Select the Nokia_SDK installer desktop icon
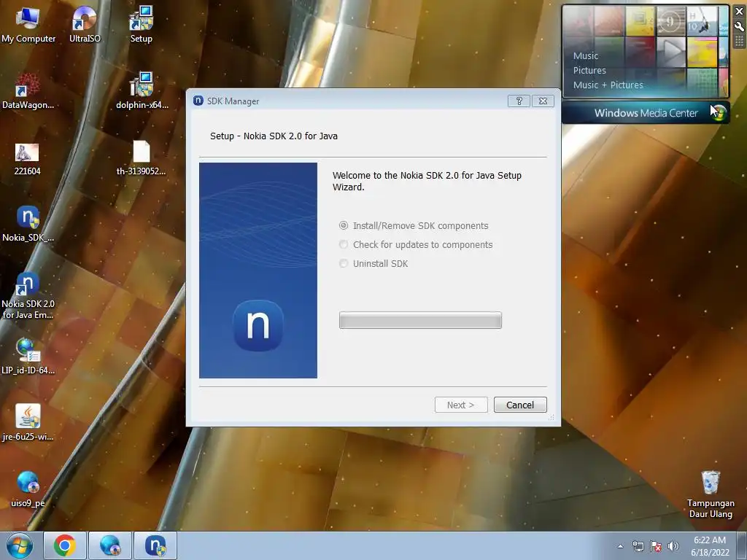 click(28, 224)
